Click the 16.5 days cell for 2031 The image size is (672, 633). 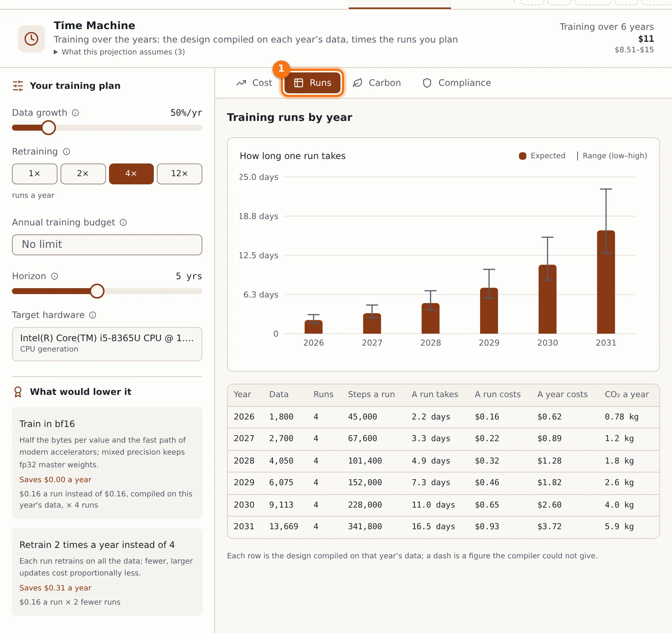click(x=433, y=527)
